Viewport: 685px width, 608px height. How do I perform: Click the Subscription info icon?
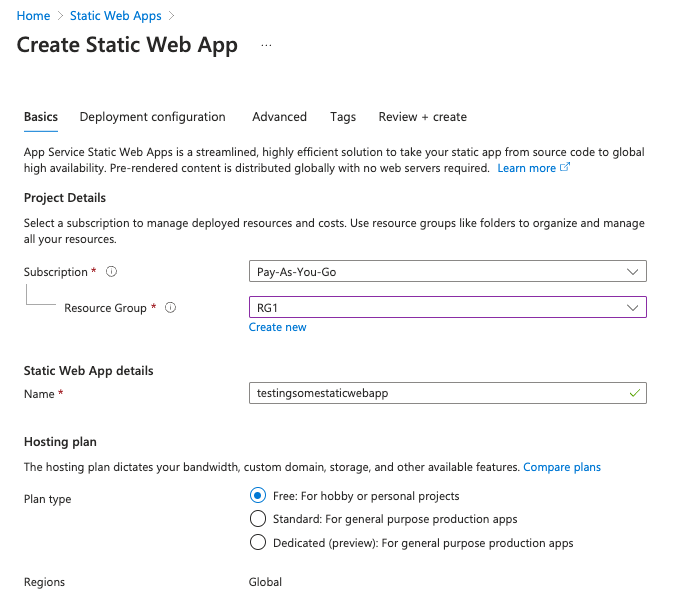click(111, 272)
